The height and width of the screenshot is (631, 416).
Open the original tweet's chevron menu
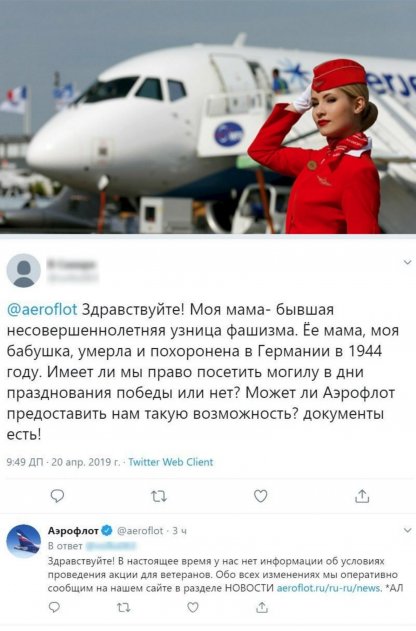coord(407,262)
